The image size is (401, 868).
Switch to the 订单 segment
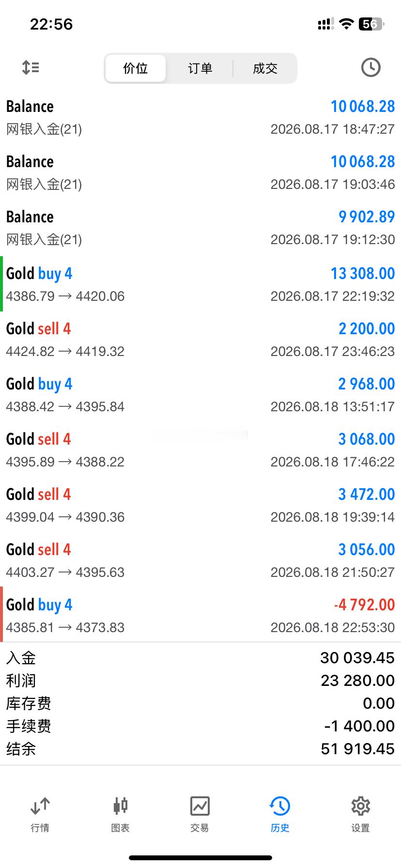(x=200, y=68)
